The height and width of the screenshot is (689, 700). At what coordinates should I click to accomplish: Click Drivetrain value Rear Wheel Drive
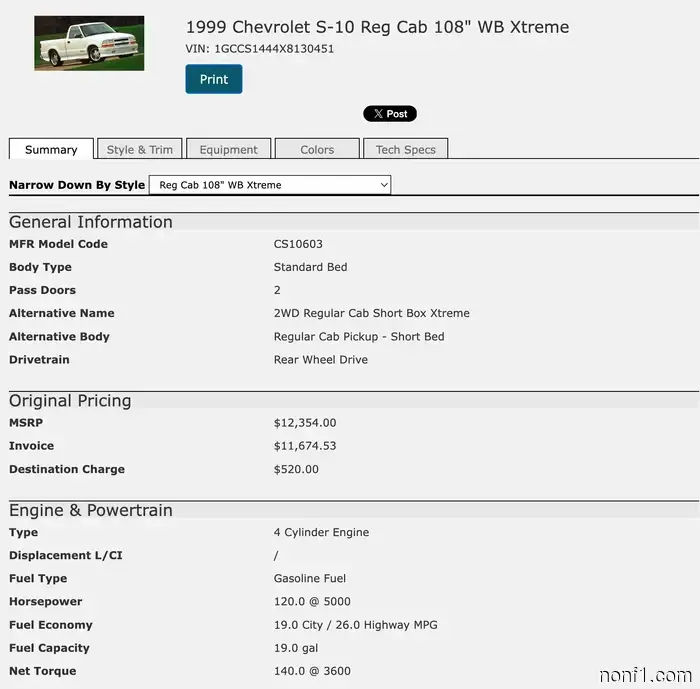pyautogui.click(x=321, y=359)
